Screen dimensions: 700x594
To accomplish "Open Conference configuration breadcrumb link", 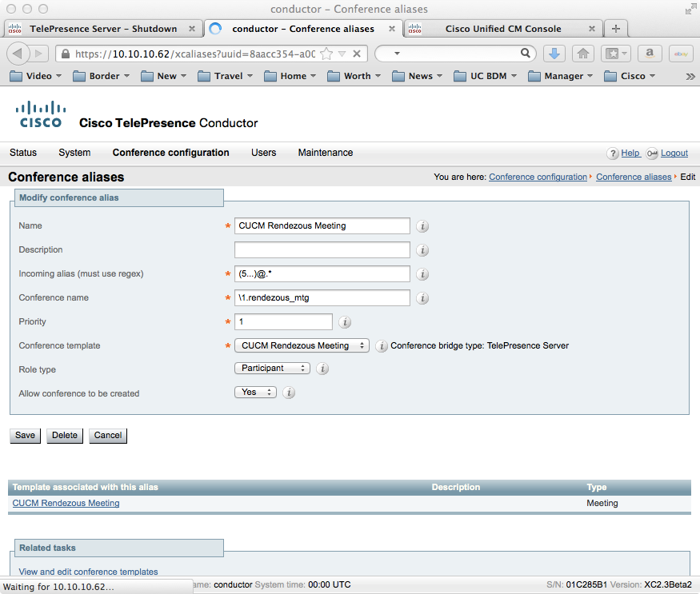I will click(538, 177).
